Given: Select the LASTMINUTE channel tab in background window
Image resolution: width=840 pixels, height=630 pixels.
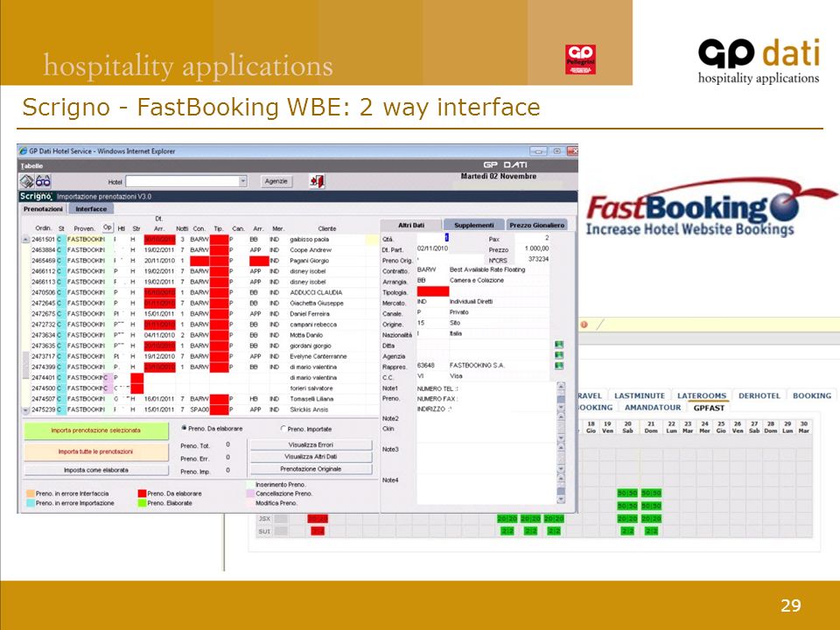Looking at the screenshot, I should (x=639, y=395).
